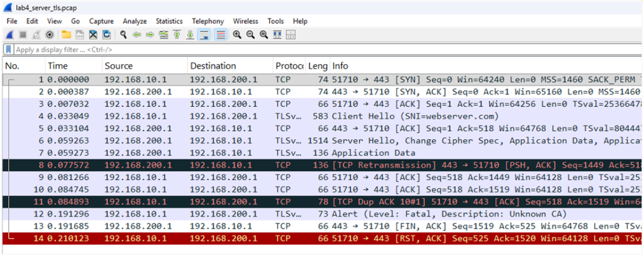Close this capture file via toolbar
Screen dimensions: 644x255
[93, 35]
